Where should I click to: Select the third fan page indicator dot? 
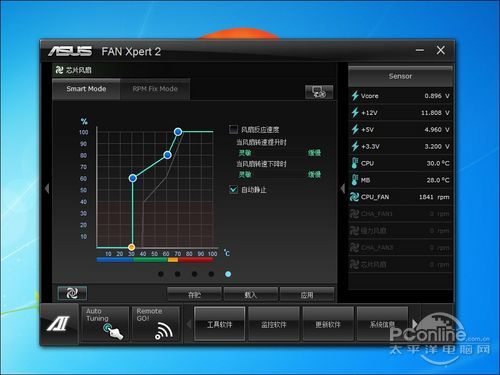tap(194, 274)
